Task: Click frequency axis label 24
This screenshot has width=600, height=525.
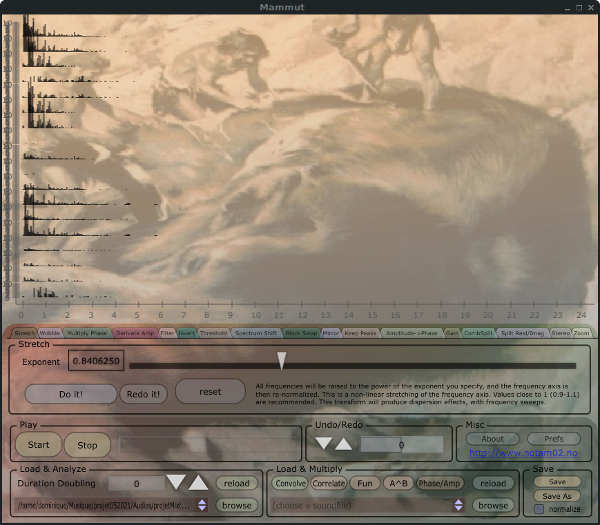Action: click(x=581, y=315)
